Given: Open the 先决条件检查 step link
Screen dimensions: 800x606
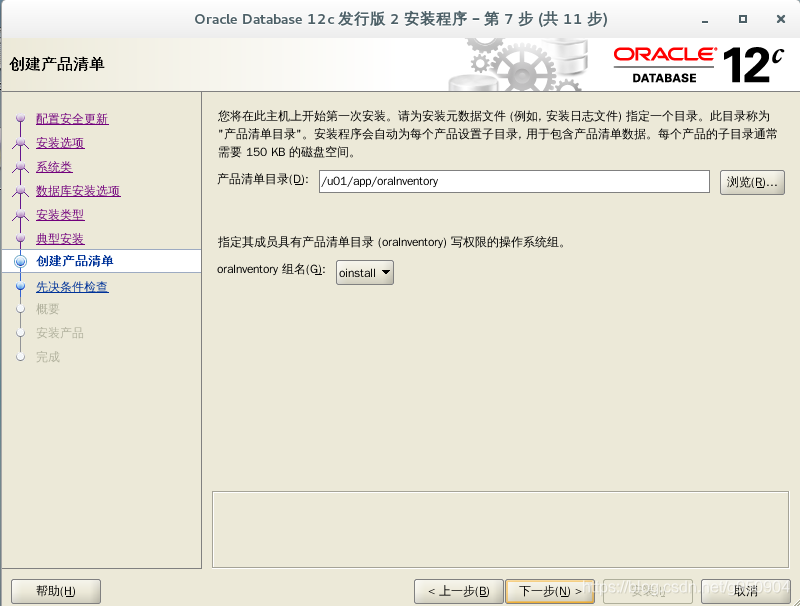Looking at the screenshot, I should pyautogui.click(x=72, y=287).
